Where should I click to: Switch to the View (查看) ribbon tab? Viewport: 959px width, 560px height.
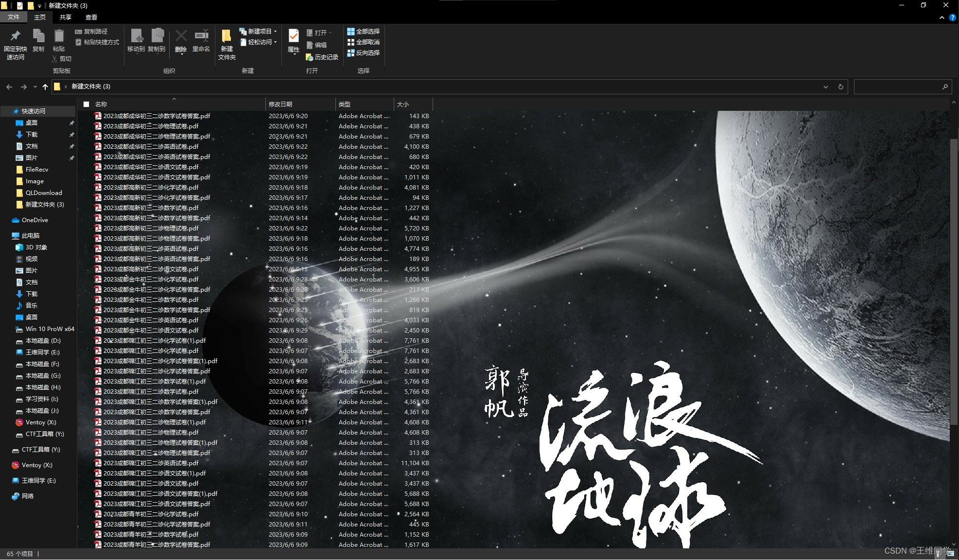(91, 17)
